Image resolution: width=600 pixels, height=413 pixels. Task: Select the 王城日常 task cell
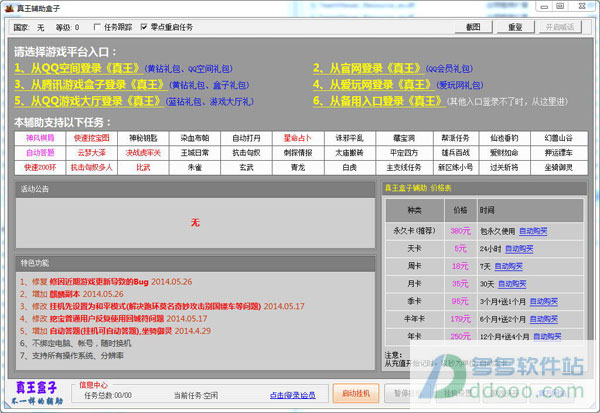tap(195, 153)
